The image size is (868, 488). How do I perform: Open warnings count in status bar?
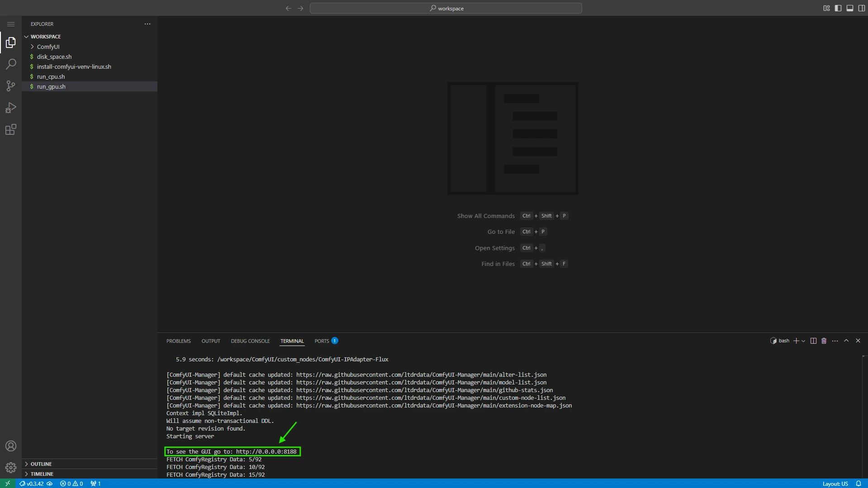pyautogui.click(x=78, y=483)
